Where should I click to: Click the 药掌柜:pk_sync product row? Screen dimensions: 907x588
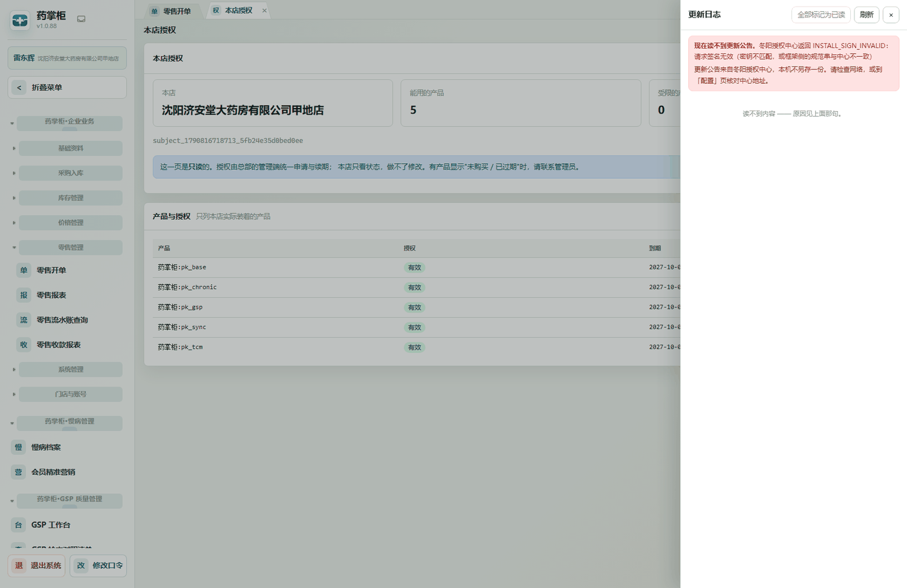point(417,327)
